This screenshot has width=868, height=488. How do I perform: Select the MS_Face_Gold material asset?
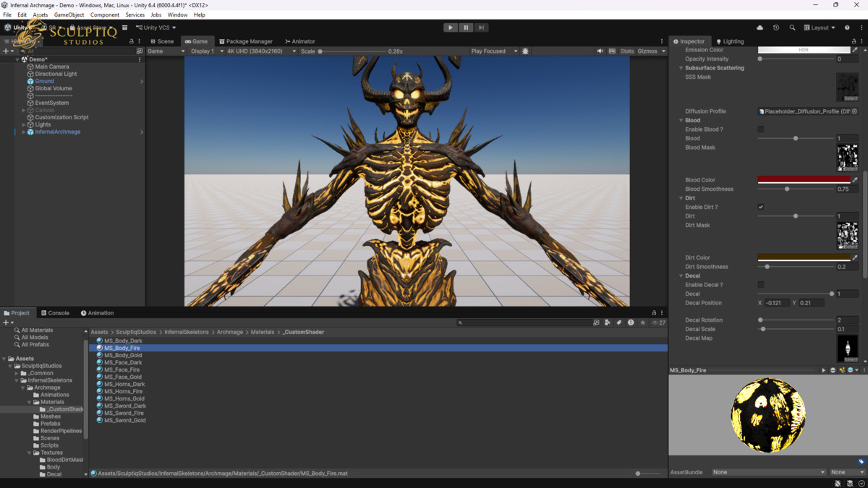tap(122, 377)
